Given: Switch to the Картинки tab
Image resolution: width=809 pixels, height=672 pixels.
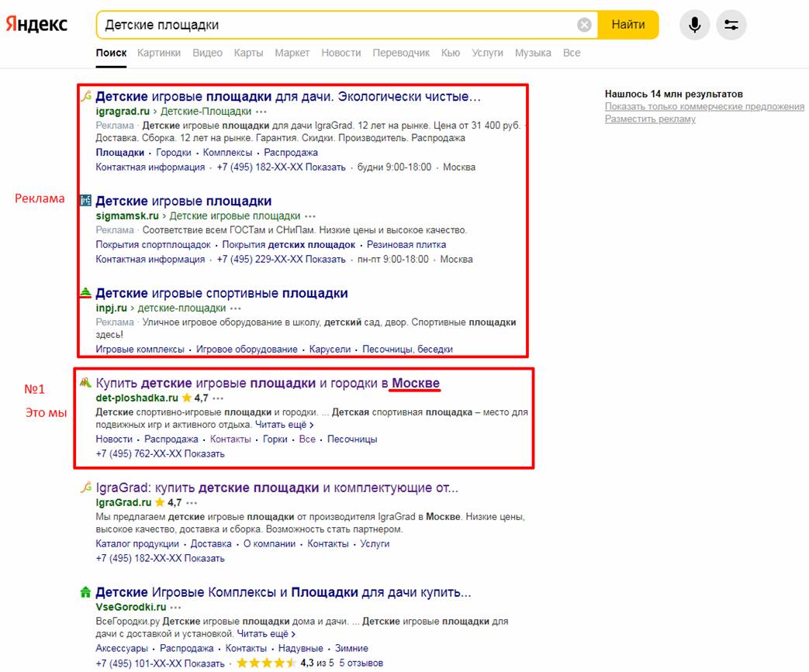Looking at the screenshot, I should pos(158,53).
